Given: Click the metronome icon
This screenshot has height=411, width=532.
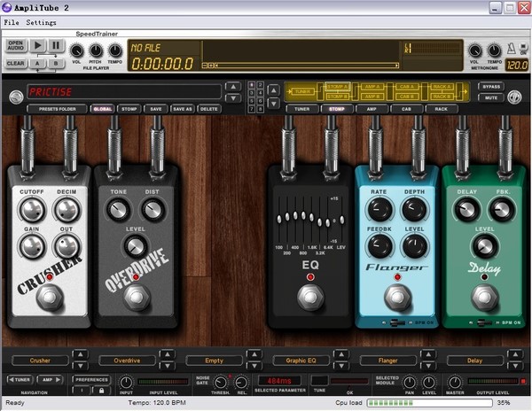Looking at the screenshot, I should pos(511,49).
